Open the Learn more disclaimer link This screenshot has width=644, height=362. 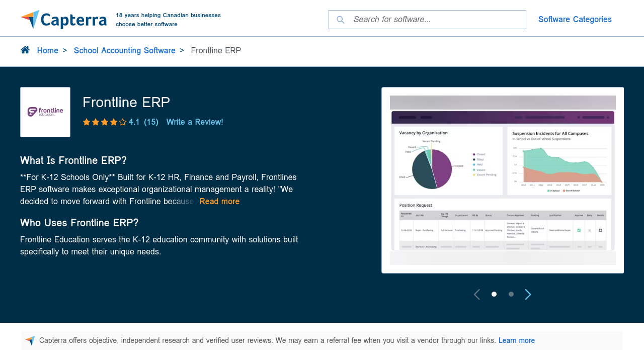(516, 340)
